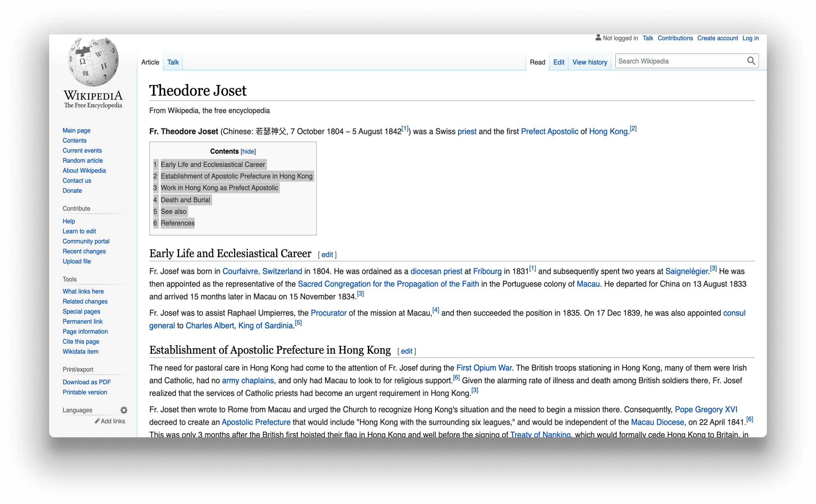This screenshot has height=504, width=816.
Task: Open Sacred Congregation for the Propagation of the Faith
Action: coord(388,284)
